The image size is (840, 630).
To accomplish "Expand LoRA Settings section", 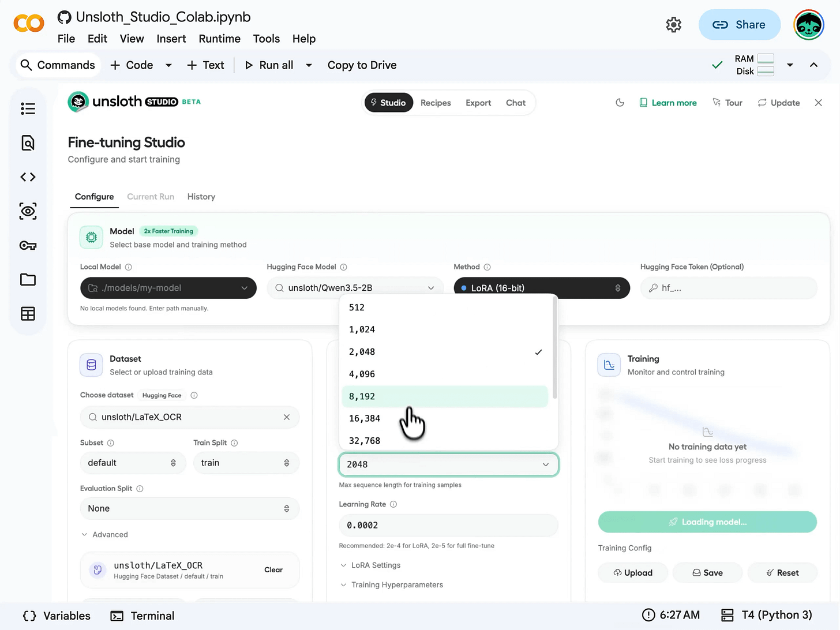I will pyautogui.click(x=370, y=565).
